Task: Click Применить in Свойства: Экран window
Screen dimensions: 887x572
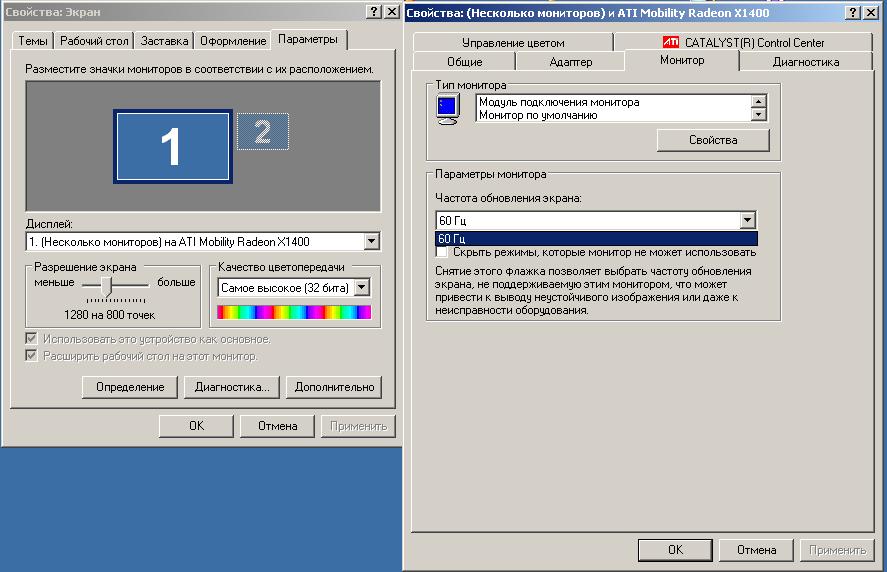Action: pyautogui.click(x=358, y=425)
